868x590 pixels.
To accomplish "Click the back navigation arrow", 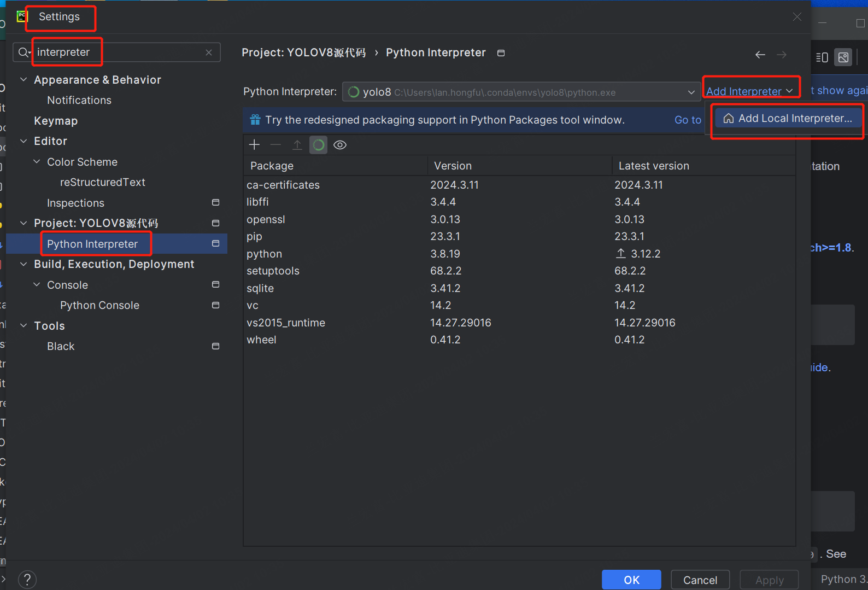I will [x=760, y=55].
